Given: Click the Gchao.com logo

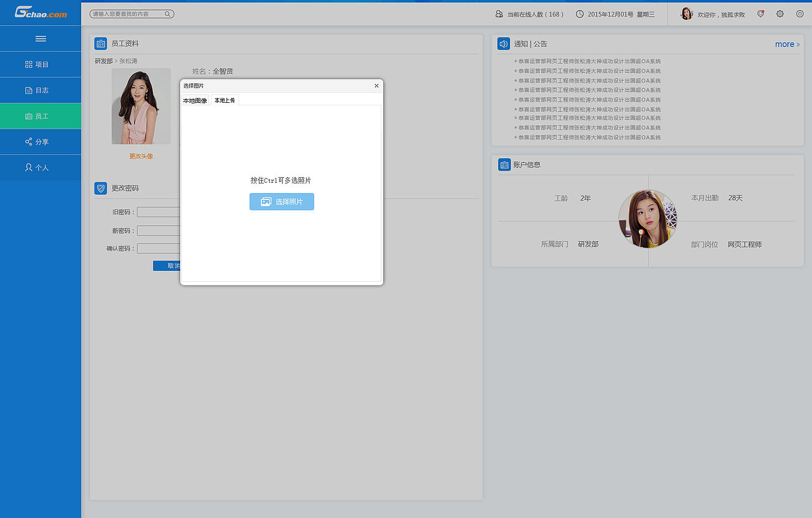Looking at the screenshot, I should pyautogui.click(x=41, y=13).
